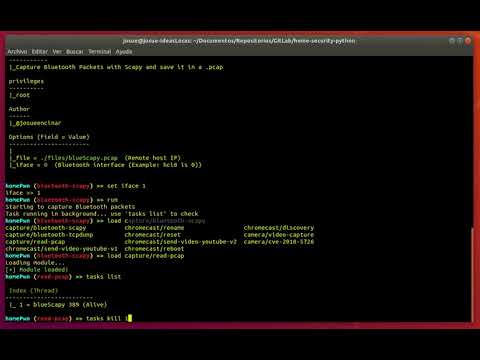Click 'camera/cve-2018-5726' completion entry

[x=279, y=242]
